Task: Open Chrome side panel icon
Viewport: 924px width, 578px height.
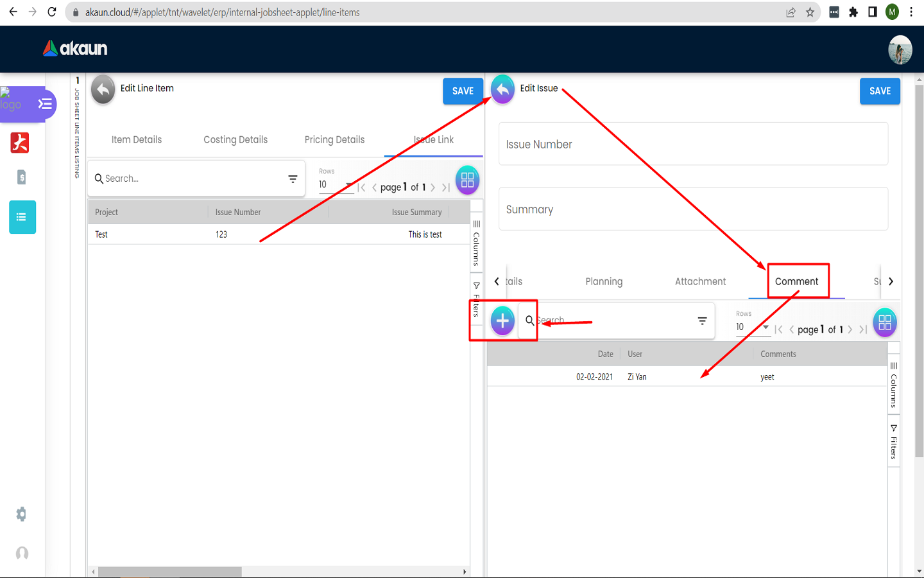Action: (x=873, y=12)
